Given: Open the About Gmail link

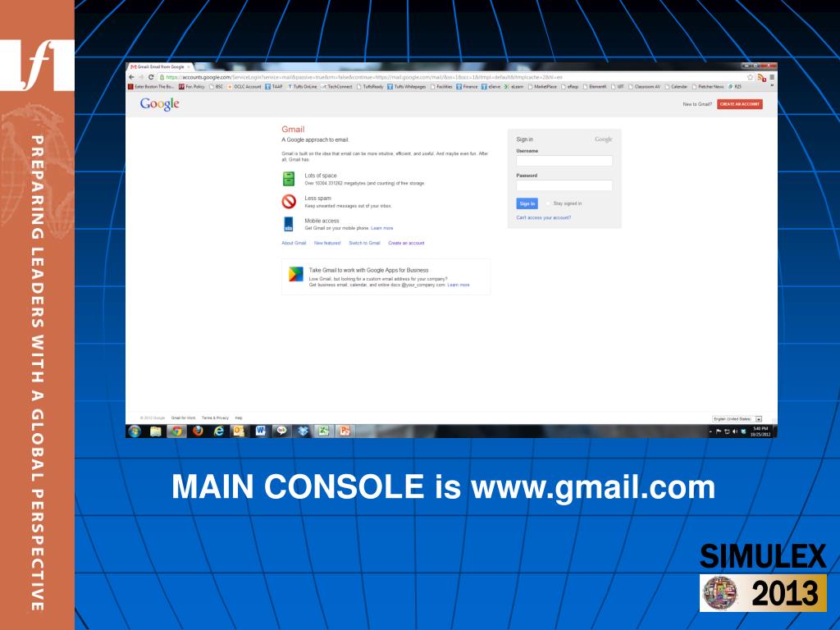Looking at the screenshot, I should pos(294,243).
